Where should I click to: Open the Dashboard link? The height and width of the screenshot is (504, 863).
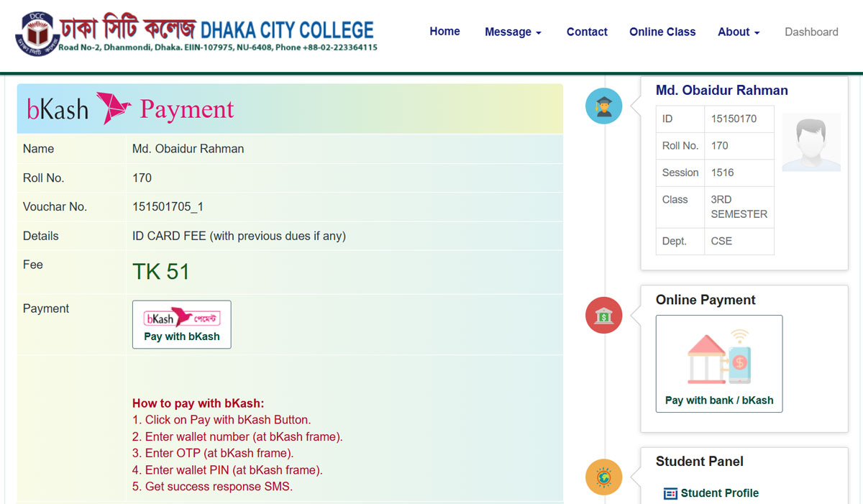coord(811,32)
